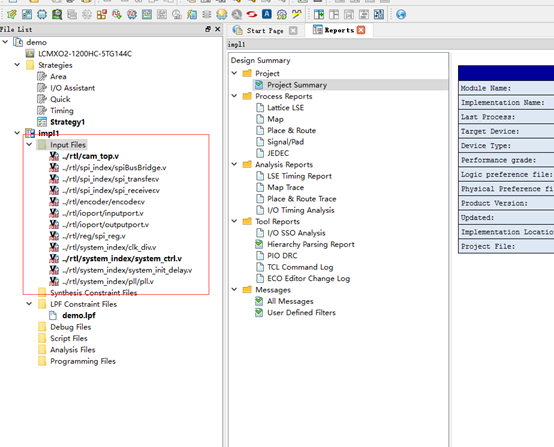554x447 pixels.
Task: Select the system_ctrl.v source file
Action: [122, 259]
